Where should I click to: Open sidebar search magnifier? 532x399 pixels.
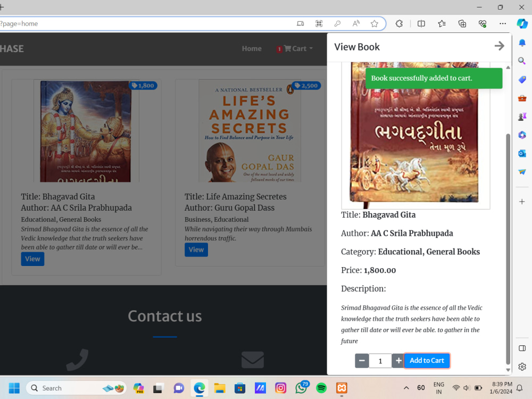pyautogui.click(x=522, y=61)
